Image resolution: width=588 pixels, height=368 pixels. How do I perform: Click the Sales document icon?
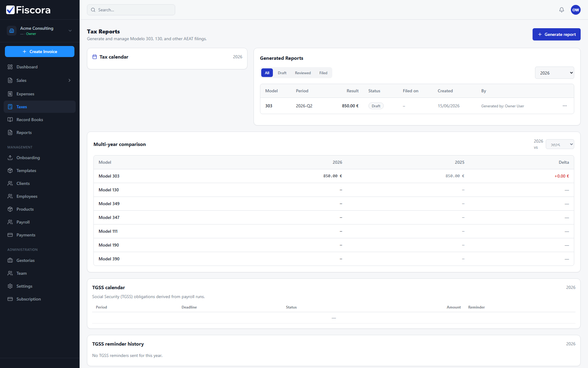pyautogui.click(x=10, y=80)
